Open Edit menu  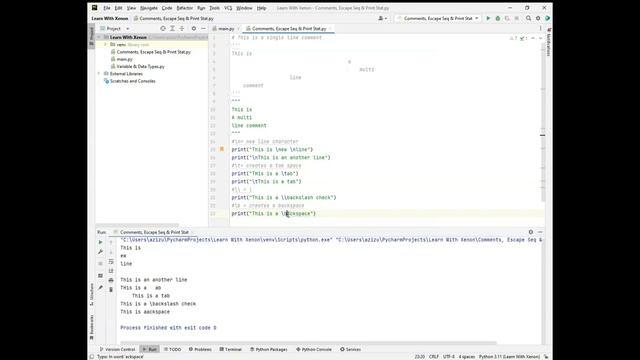[118, 8]
